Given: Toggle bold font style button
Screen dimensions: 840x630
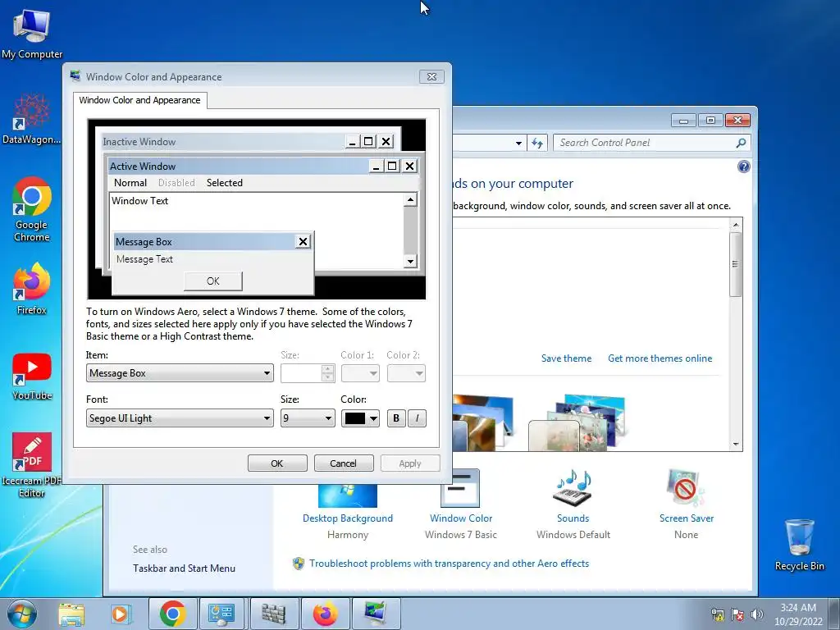Looking at the screenshot, I should 396,418.
